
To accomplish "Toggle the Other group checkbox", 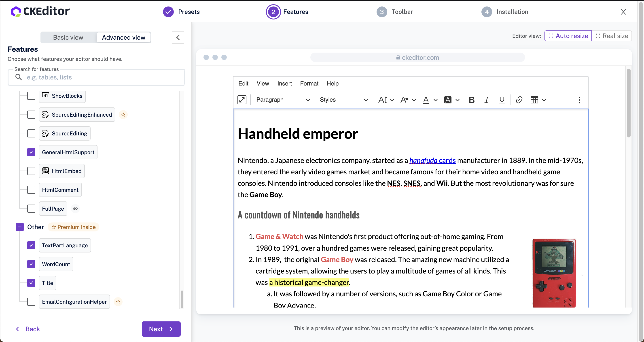I will (x=19, y=227).
